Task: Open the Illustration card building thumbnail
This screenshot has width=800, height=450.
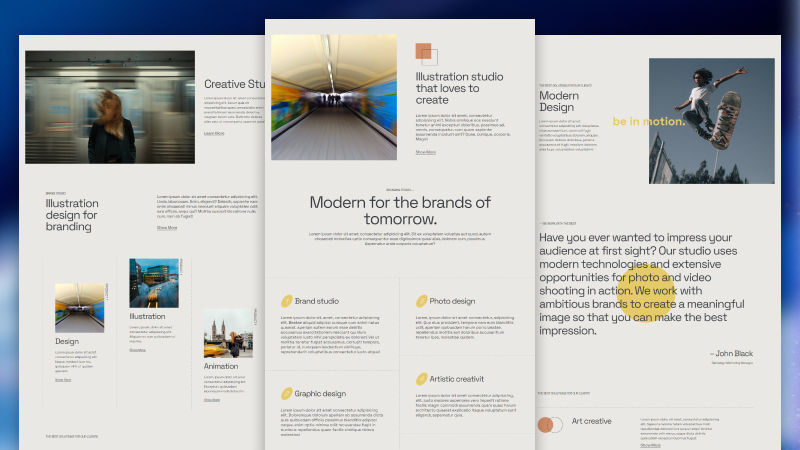Action: click(x=153, y=283)
